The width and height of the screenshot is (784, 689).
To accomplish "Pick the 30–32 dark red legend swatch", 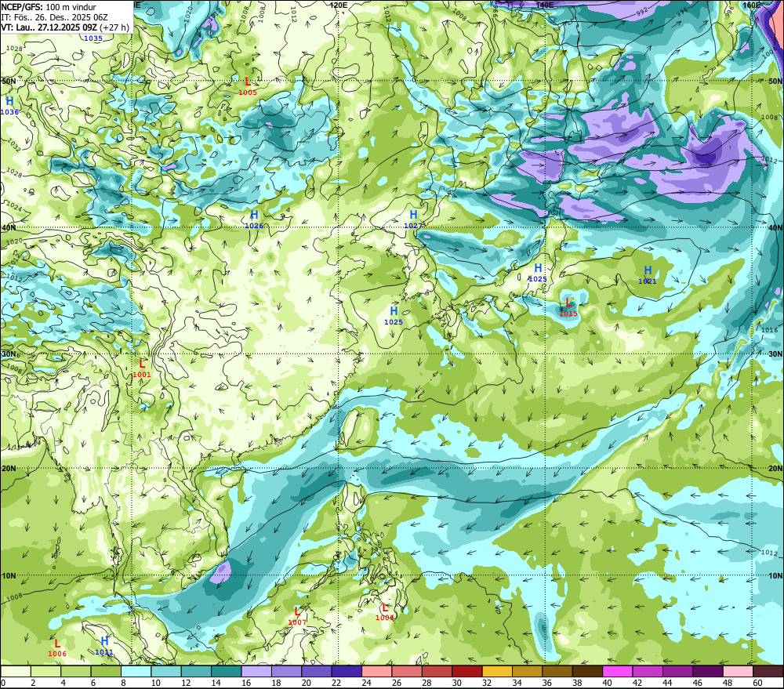I will 467,671.
